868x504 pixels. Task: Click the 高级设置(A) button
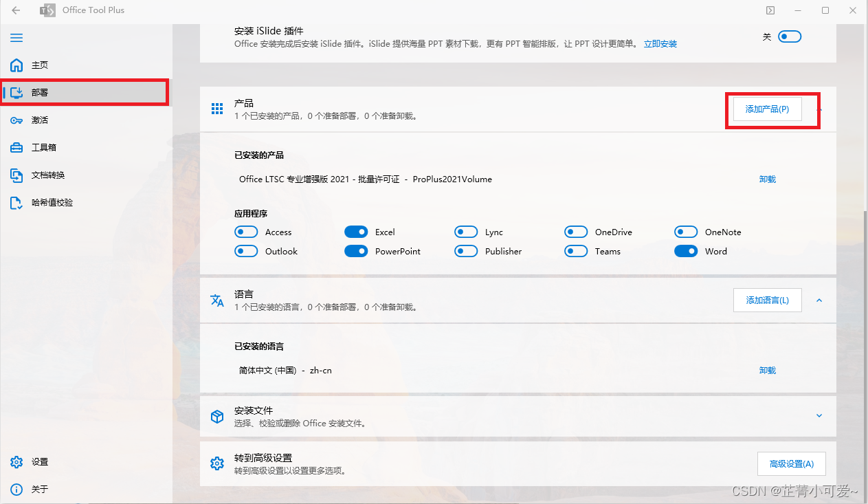[792, 464]
